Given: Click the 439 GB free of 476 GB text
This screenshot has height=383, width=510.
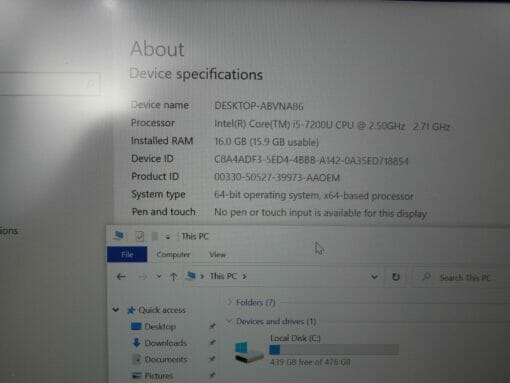Looking at the screenshot, I should coord(310,362).
